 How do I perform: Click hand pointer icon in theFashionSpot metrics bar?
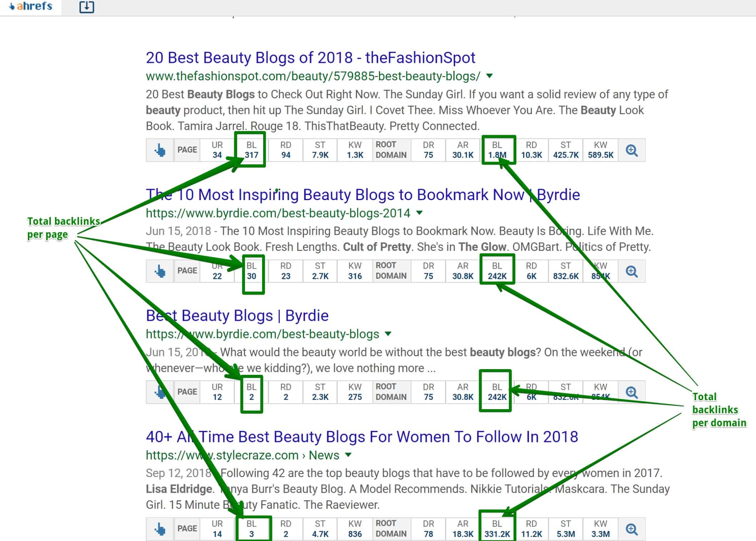click(160, 150)
